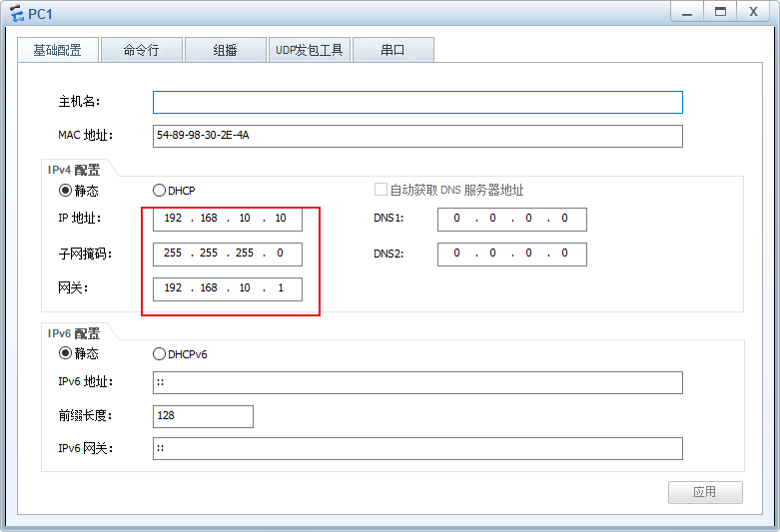Open the 串口 tab

coord(392,50)
